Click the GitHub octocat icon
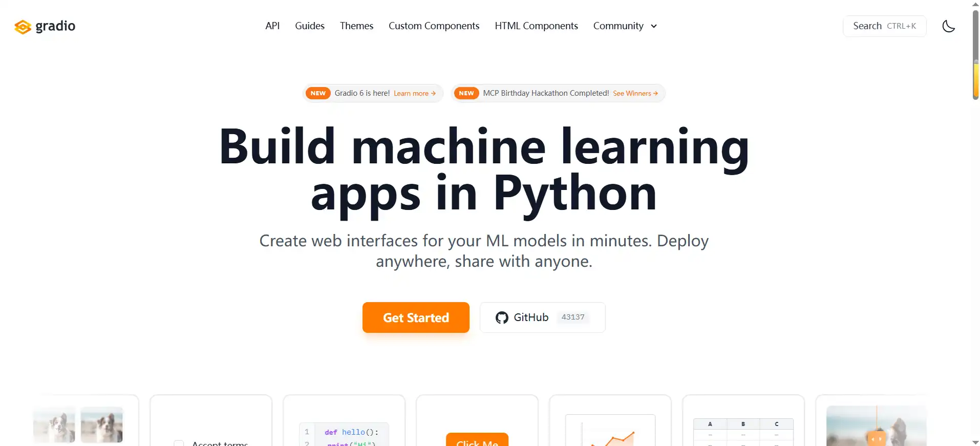The image size is (980, 446). [x=502, y=317]
